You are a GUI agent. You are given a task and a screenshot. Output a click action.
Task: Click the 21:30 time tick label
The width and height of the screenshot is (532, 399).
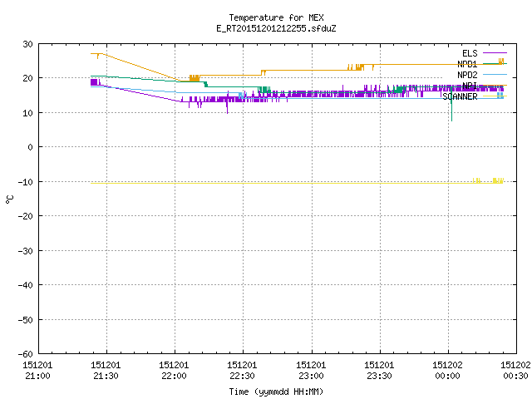[x=106, y=376]
